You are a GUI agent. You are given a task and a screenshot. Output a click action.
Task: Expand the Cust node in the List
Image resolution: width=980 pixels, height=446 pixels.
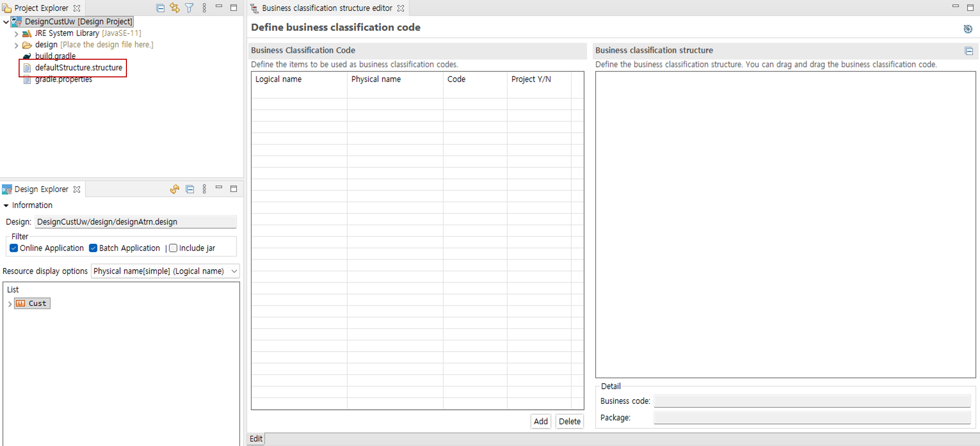click(x=10, y=304)
